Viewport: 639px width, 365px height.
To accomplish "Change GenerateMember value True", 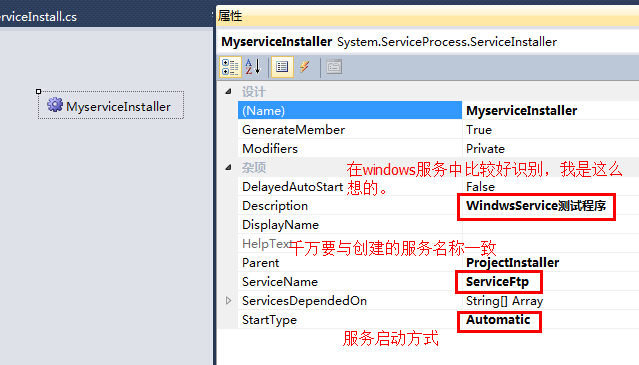I will 478,130.
